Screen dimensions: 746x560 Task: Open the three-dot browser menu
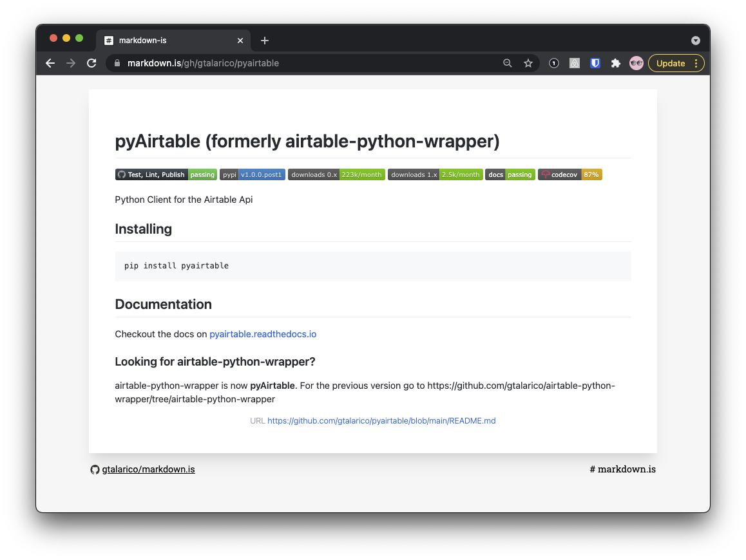pos(696,62)
